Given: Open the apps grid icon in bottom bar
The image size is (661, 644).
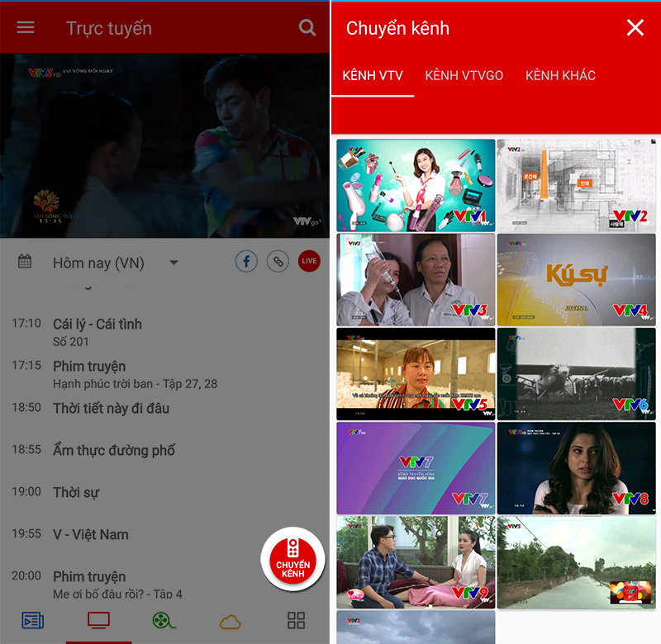Looking at the screenshot, I should pos(296,620).
